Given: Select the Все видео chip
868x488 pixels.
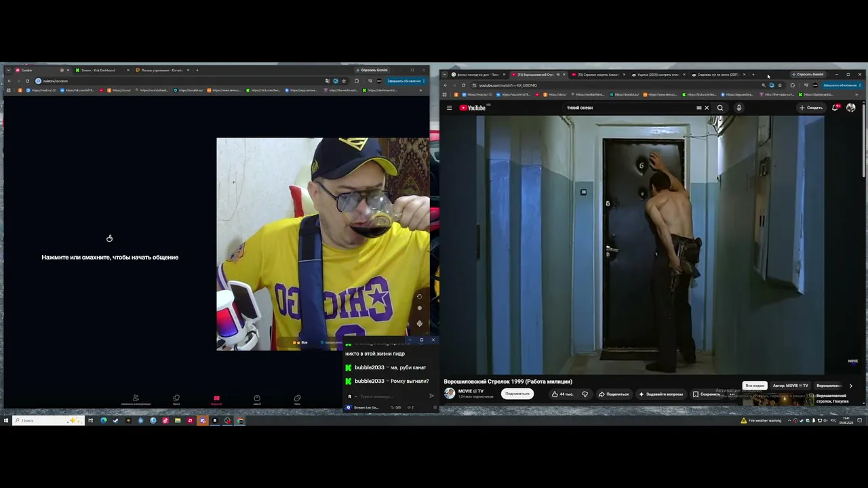Looking at the screenshot, I should click(x=755, y=386).
